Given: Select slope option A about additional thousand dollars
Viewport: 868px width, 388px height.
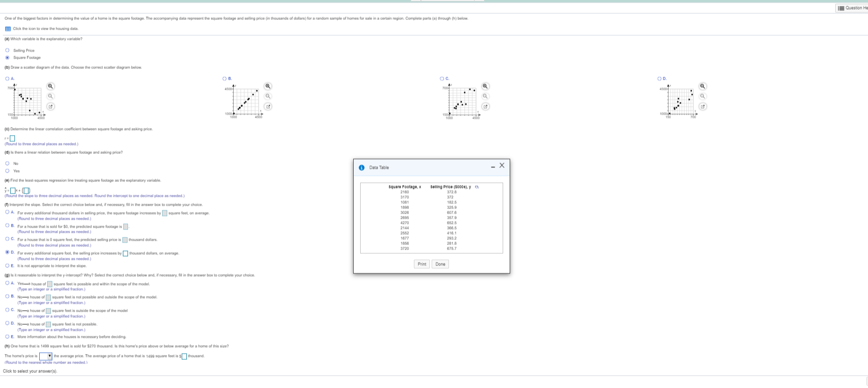Looking at the screenshot, I should [x=7, y=212].
